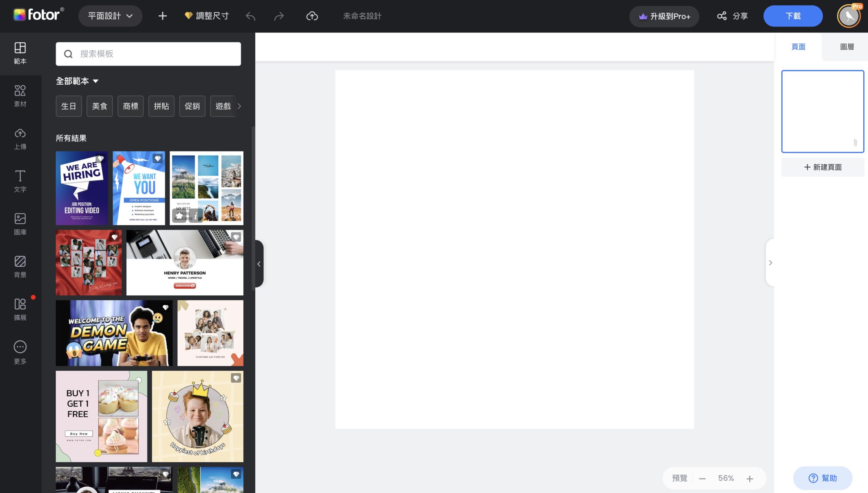Viewport: 868px width, 493px height.
Task: Switch to the 圖層 layers tab
Action: click(847, 47)
